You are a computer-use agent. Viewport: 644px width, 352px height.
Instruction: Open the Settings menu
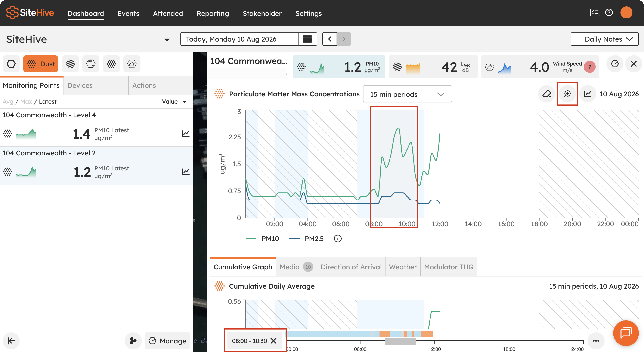coord(309,13)
